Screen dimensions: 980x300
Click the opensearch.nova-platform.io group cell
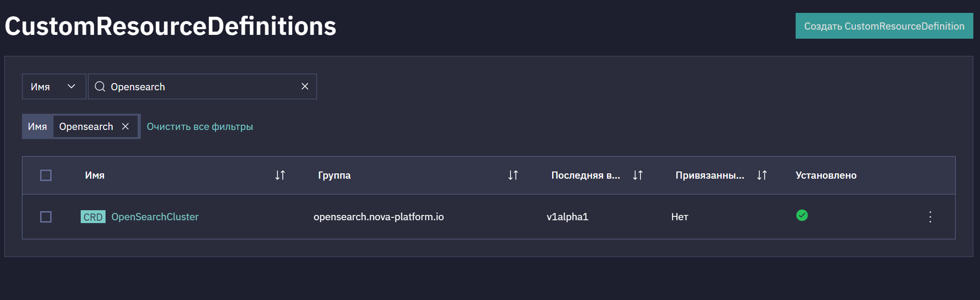pyautogui.click(x=379, y=217)
